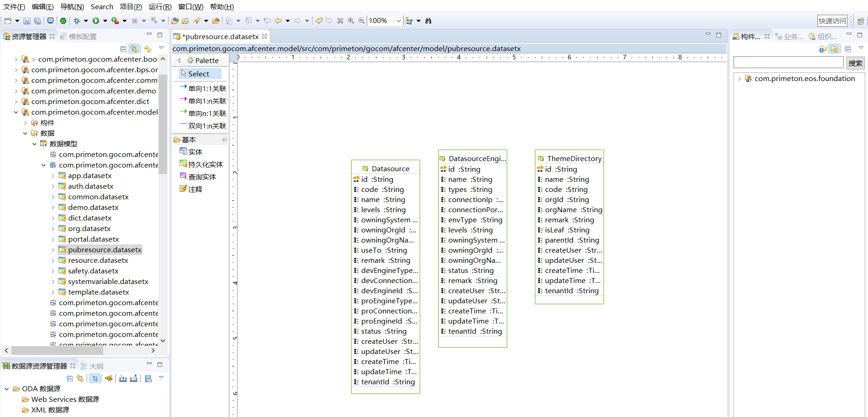Collapse all in the 资源管理器 panel
Viewport: 868px width, 417px height.
coord(123,49)
